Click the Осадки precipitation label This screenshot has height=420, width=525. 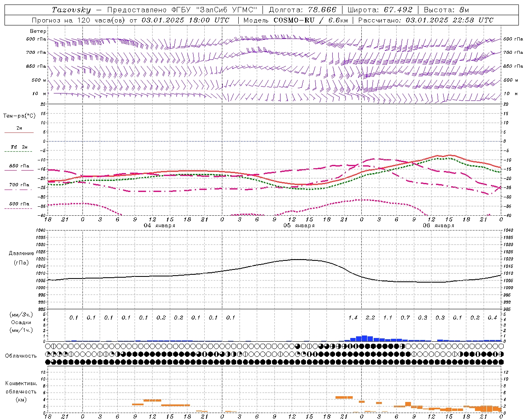21,322
